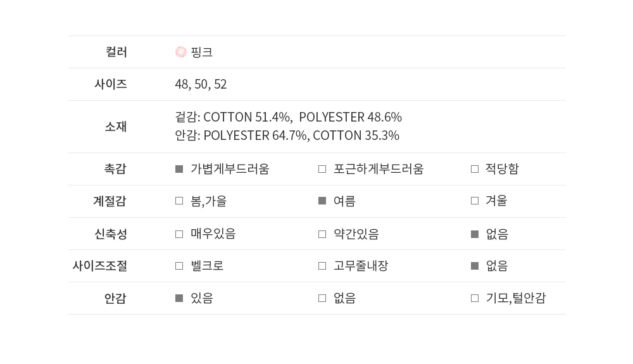Check the 적당함 texture checkbox
This screenshot has width=633, height=364.
coord(475,169)
